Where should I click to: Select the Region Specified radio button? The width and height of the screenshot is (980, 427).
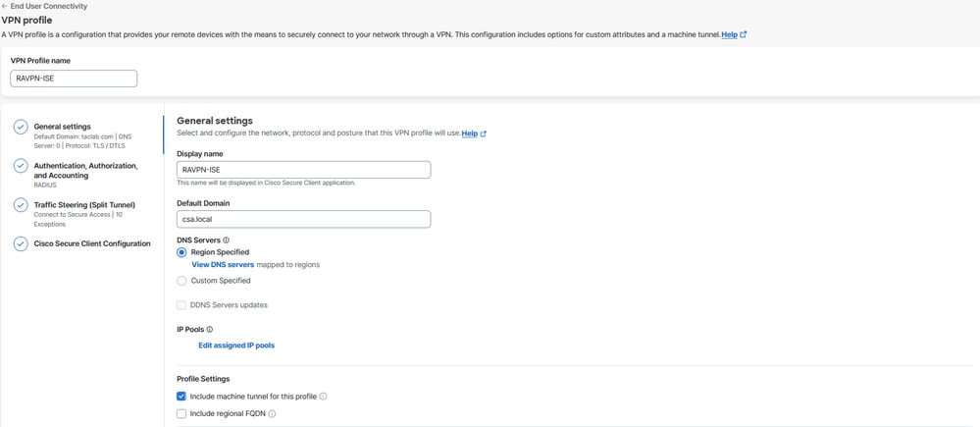coord(181,252)
